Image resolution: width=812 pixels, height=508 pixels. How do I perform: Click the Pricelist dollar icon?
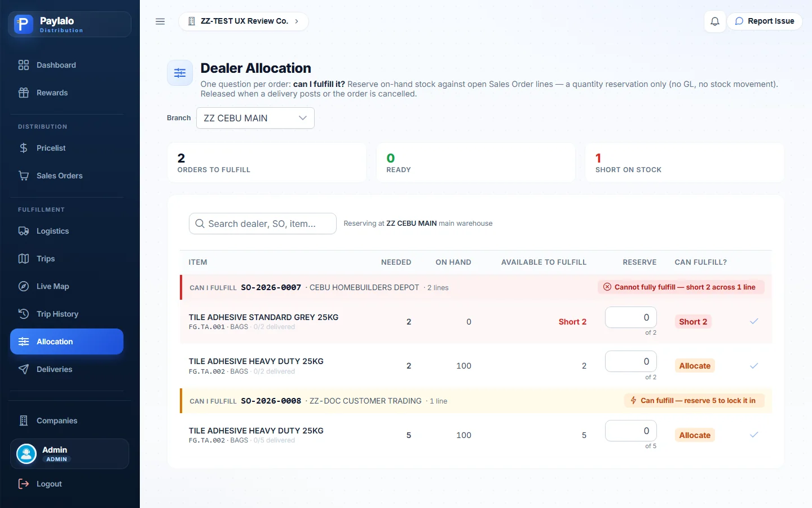(x=24, y=148)
